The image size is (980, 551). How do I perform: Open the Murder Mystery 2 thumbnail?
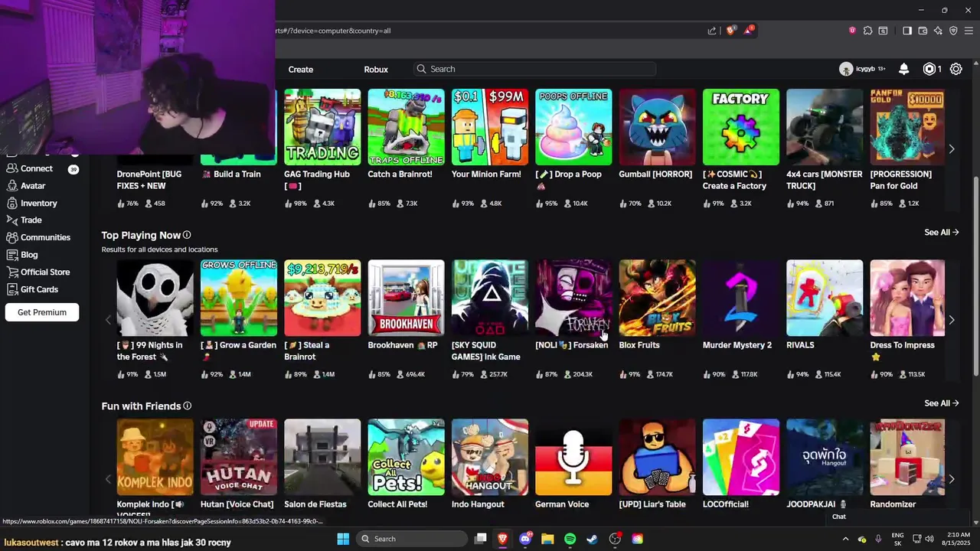741,298
